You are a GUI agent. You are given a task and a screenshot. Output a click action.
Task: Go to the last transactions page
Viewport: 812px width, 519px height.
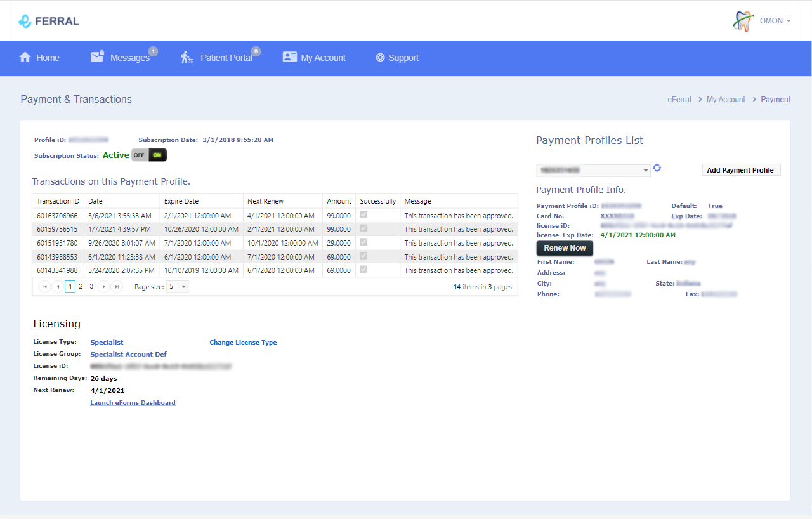[117, 287]
